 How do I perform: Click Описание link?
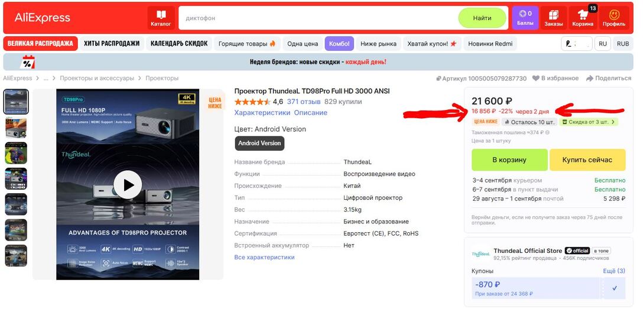pyautogui.click(x=311, y=112)
